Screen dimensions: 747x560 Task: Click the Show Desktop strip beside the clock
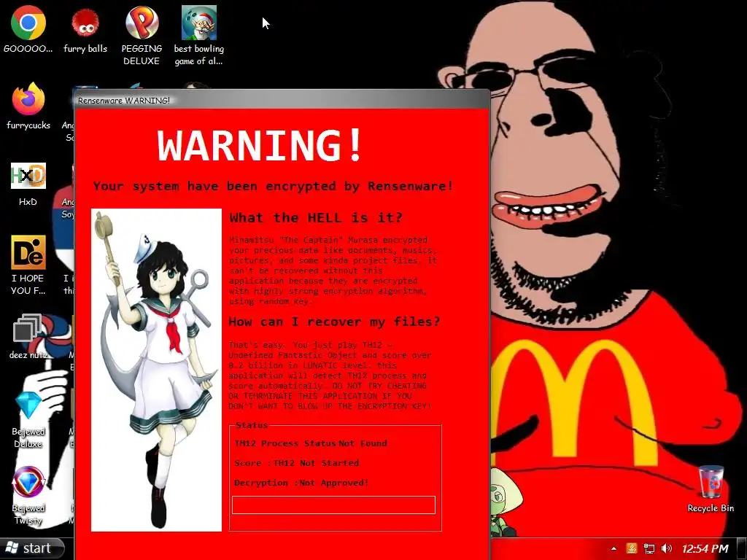point(742,549)
